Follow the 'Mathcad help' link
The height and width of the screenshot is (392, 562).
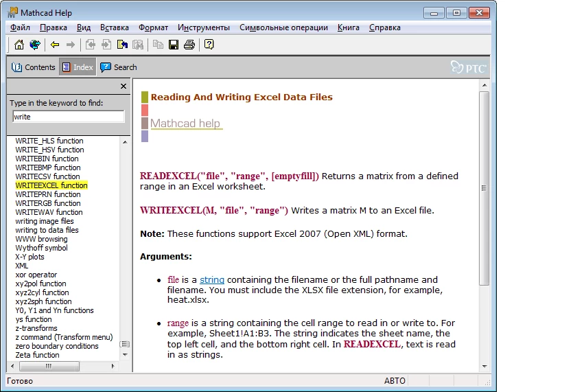coord(185,124)
